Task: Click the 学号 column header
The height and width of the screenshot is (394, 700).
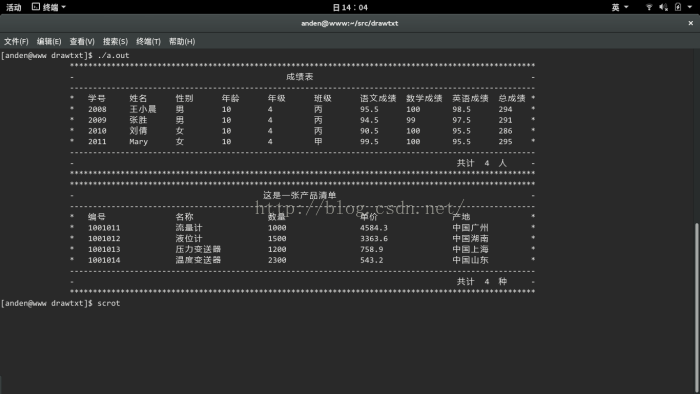Action: point(96,98)
